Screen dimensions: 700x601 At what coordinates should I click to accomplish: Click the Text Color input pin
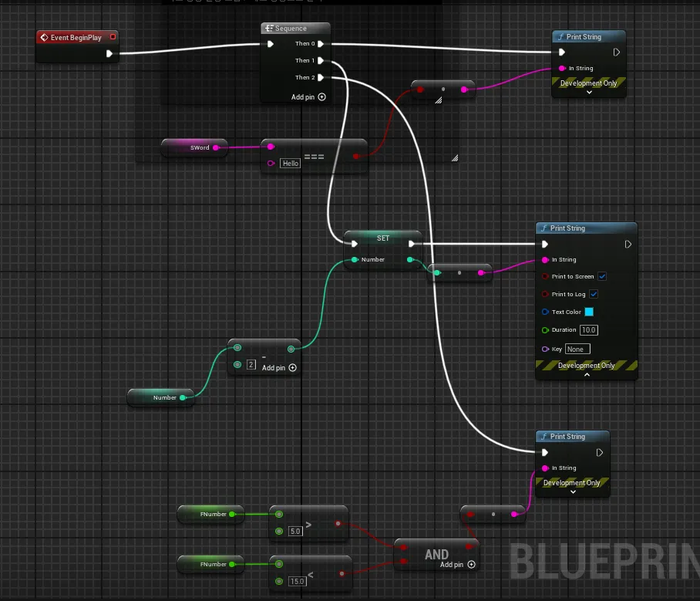pyautogui.click(x=545, y=312)
